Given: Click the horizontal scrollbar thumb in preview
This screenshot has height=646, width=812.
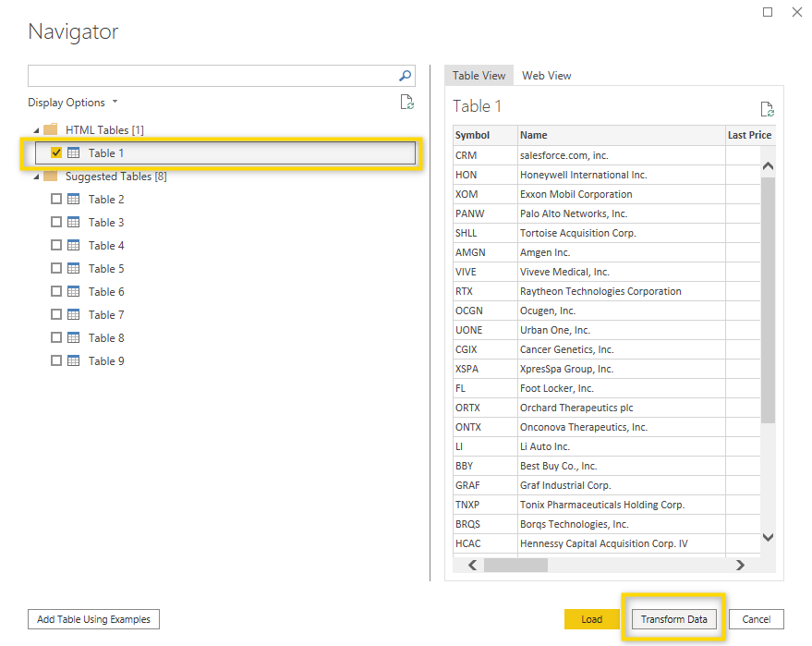Looking at the screenshot, I should point(515,566).
